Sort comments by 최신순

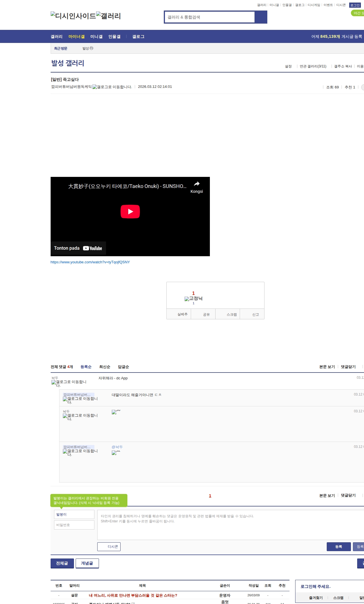[105, 367]
